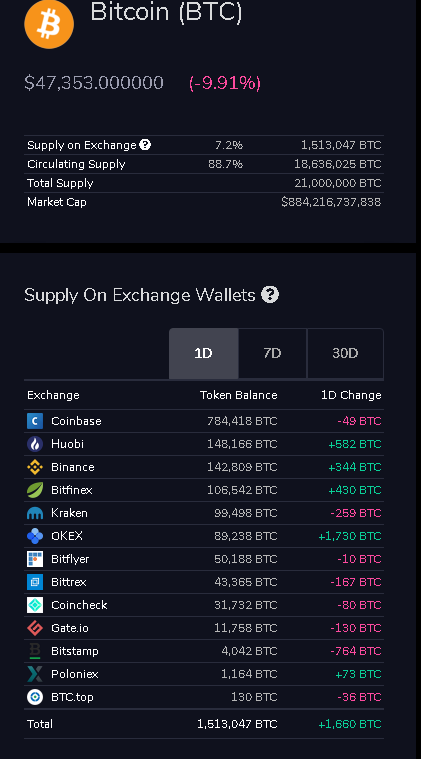The width and height of the screenshot is (421, 759).
Task: Click the help icon beside Supply On Exchange Wallets
Action: [x=270, y=294]
